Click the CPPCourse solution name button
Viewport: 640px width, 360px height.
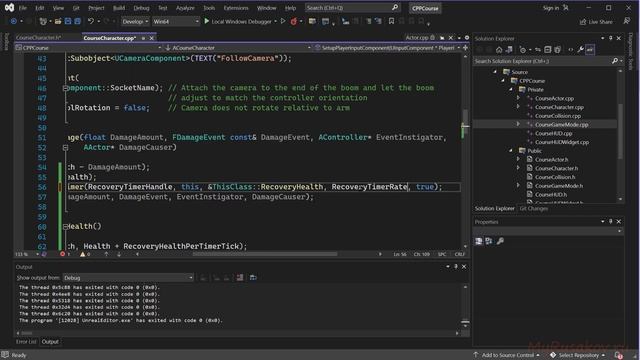(x=425, y=8)
